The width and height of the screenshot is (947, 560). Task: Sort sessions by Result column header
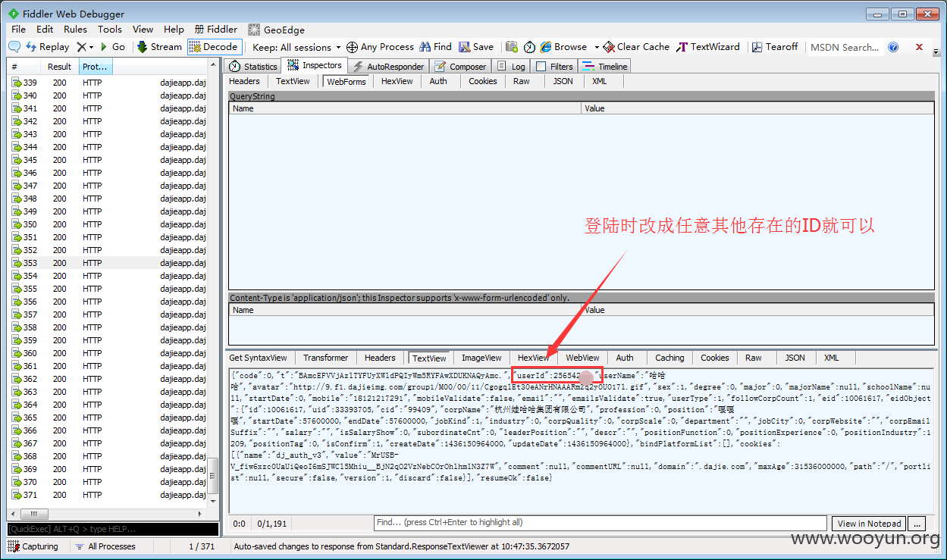pyautogui.click(x=60, y=67)
